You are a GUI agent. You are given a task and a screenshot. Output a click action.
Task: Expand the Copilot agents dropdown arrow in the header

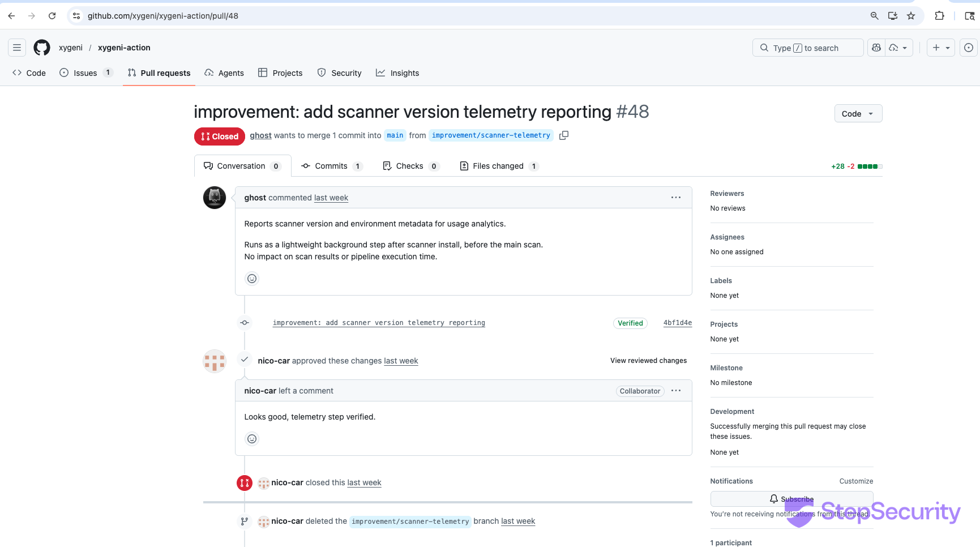pos(904,48)
